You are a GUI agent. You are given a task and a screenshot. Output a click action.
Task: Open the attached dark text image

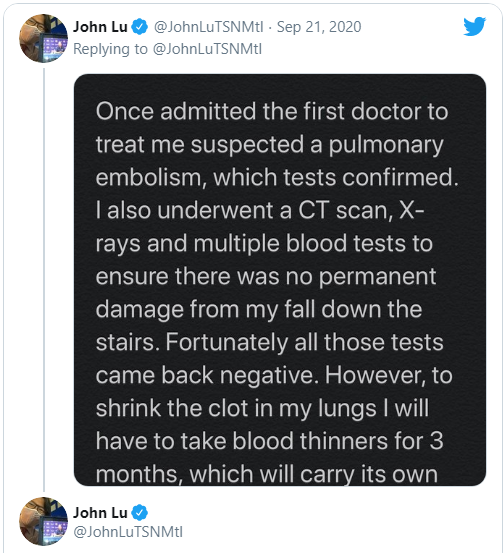[x=280, y=280]
